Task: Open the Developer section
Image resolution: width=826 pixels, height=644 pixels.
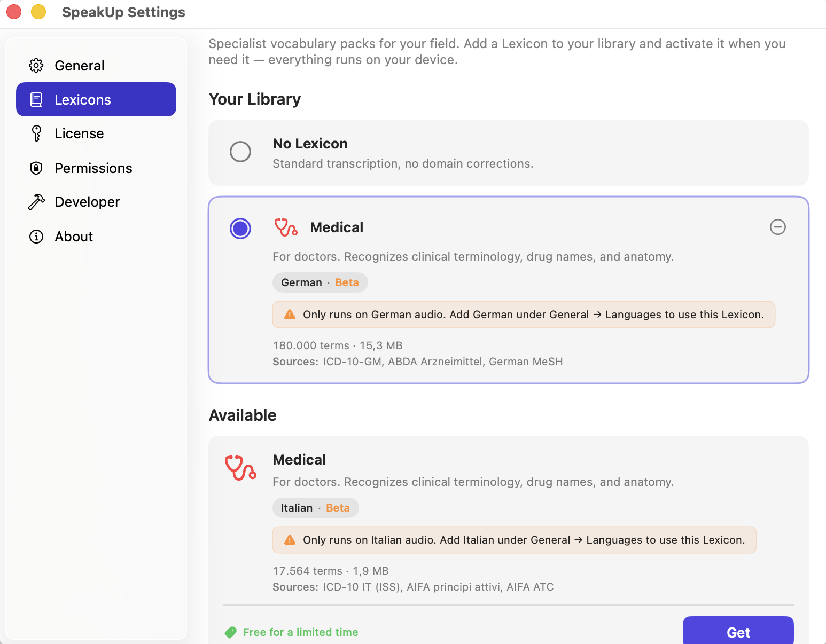Action: [x=96, y=202]
